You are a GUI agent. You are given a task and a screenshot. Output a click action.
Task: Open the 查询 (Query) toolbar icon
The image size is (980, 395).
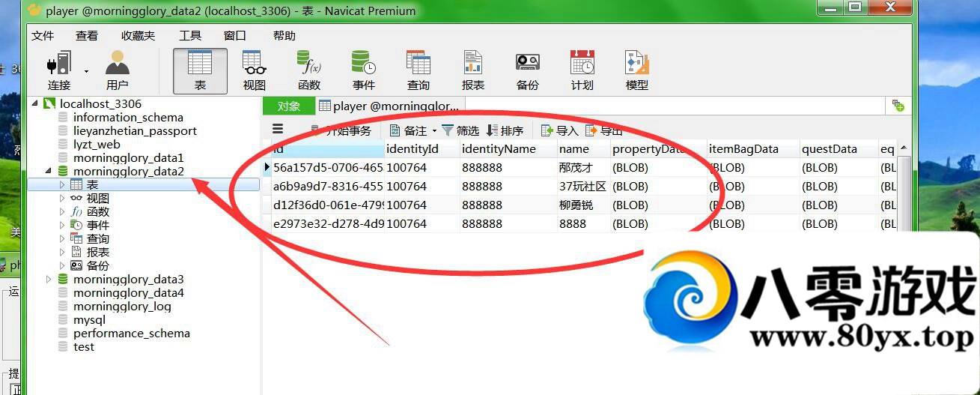tap(419, 70)
